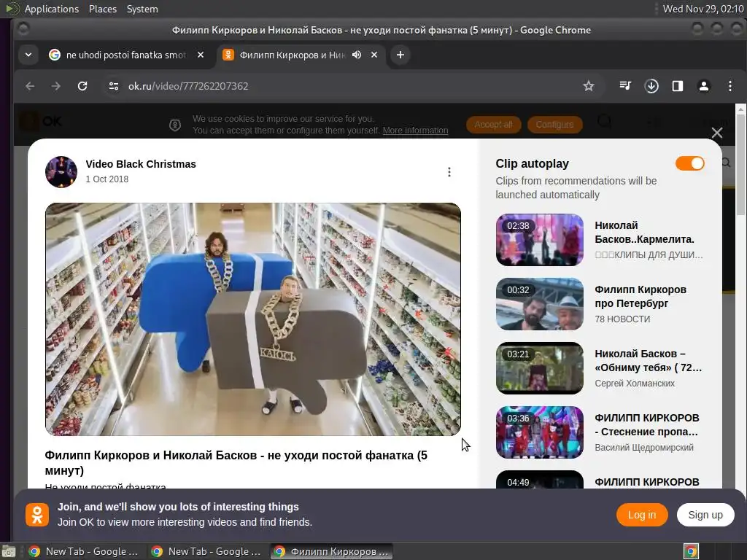Click the title Николай Басков..Кармелита.

pos(644,233)
